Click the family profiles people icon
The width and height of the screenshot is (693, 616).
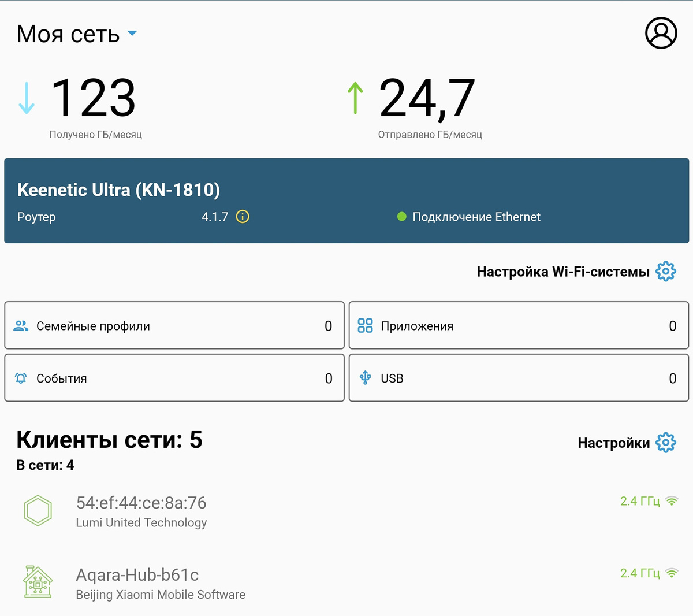[x=21, y=326]
